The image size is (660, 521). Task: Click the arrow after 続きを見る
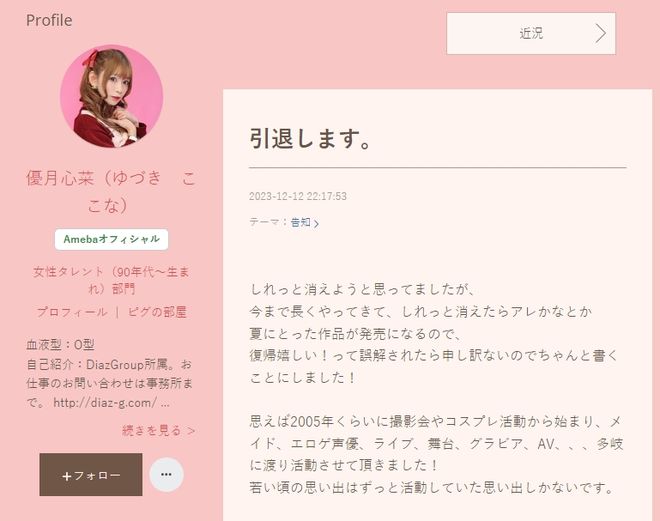tap(191, 431)
